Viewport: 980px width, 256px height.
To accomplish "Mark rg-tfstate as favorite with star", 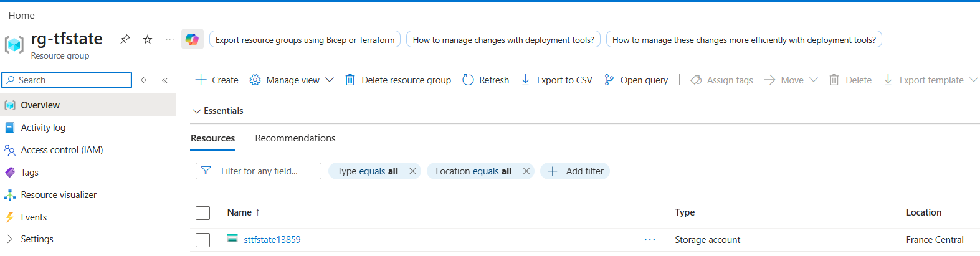I will click(148, 39).
